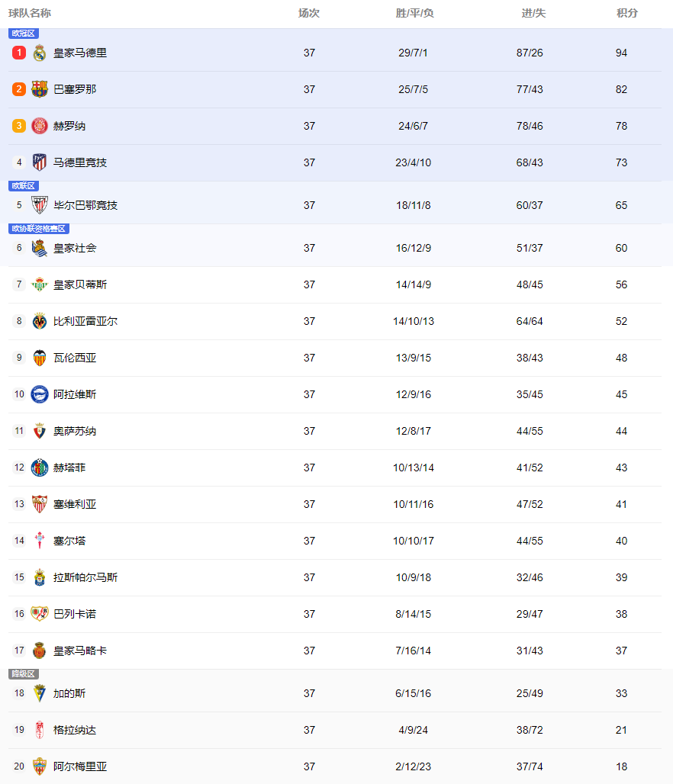This screenshot has width=673, height=784.
Task: Click the Barcelona club crest
Action: 40,89
